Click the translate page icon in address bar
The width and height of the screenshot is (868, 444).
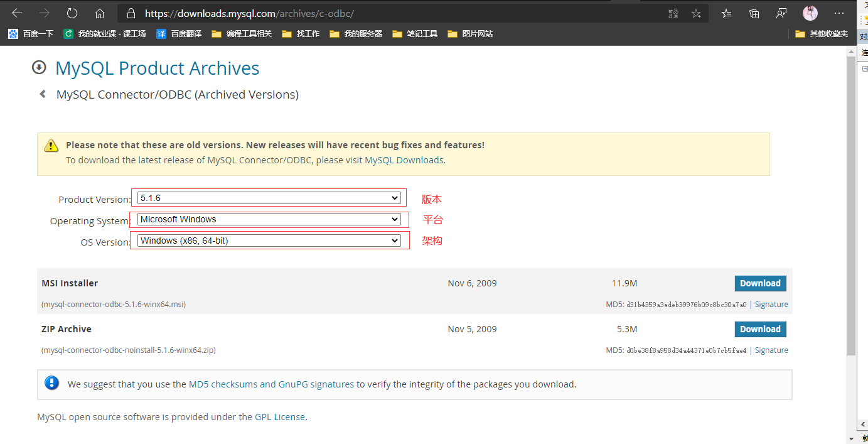coord(673,13)
